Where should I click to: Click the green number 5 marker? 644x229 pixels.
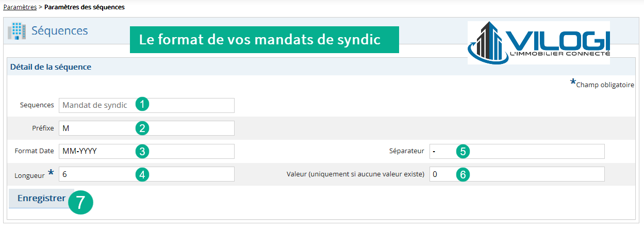463,151
